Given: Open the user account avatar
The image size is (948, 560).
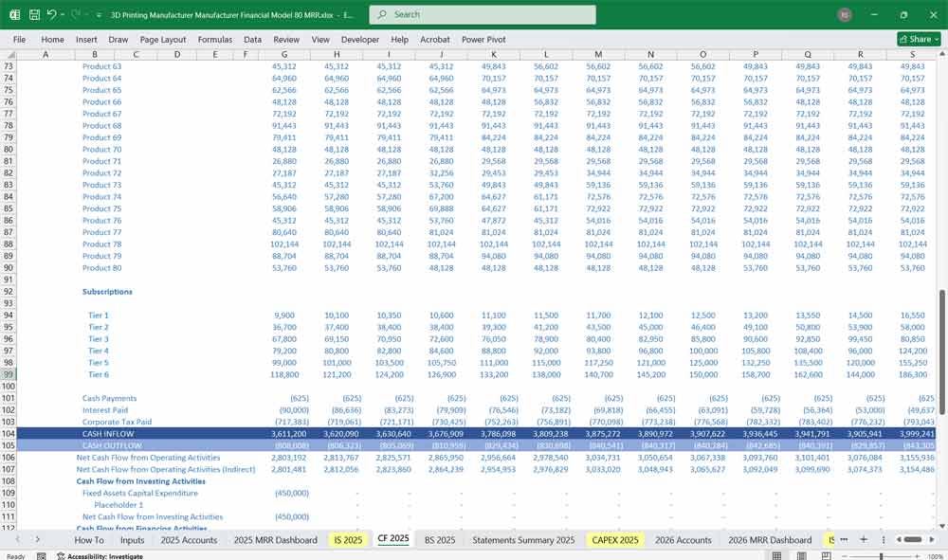Looking at the screenshot, I should click(x=845, y=14).
